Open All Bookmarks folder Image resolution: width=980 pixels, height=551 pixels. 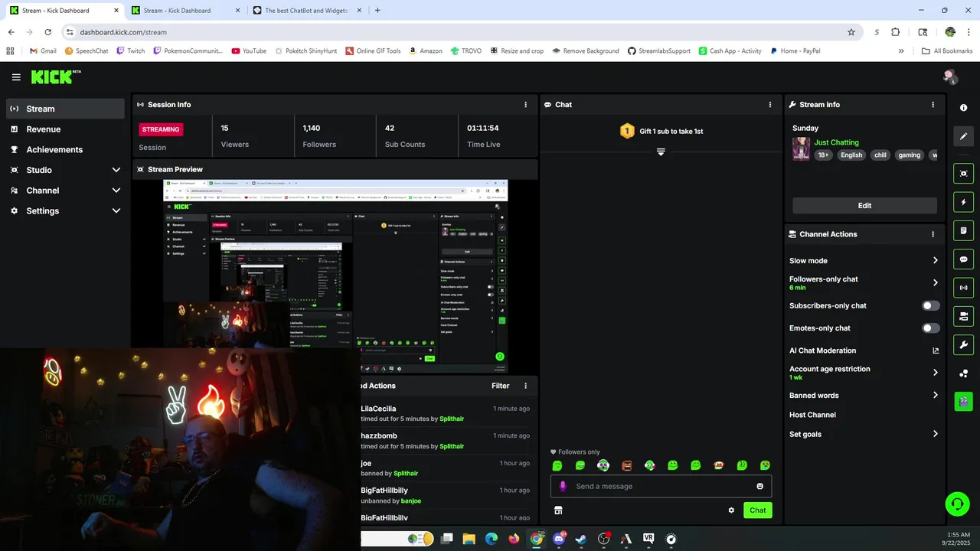(947, 51)
